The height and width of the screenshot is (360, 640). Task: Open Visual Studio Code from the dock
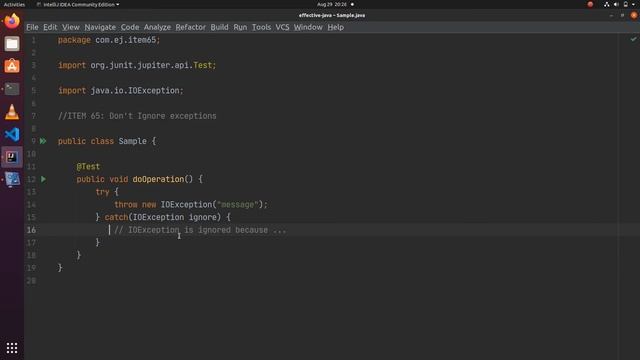pyautogui.click(x=12, y=134)
